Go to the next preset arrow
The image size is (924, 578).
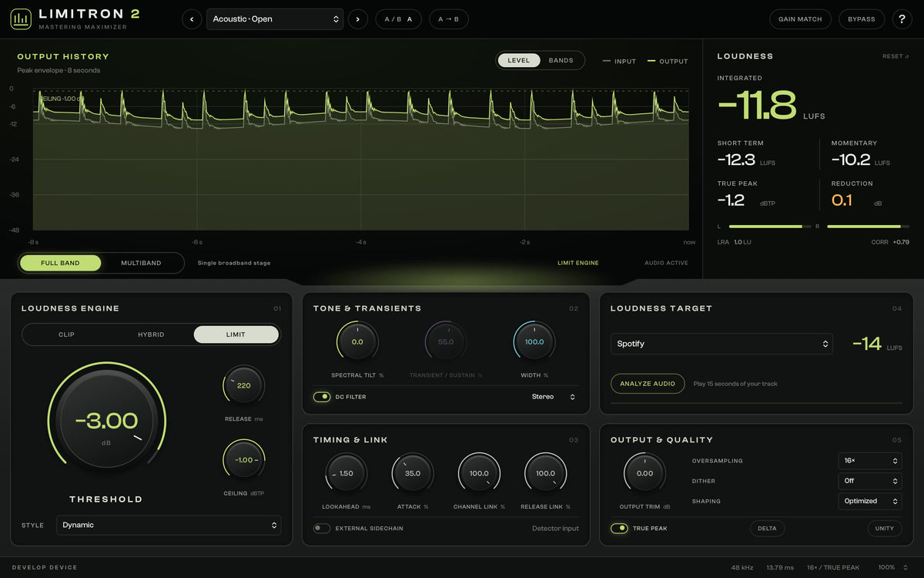coord(357,19)
